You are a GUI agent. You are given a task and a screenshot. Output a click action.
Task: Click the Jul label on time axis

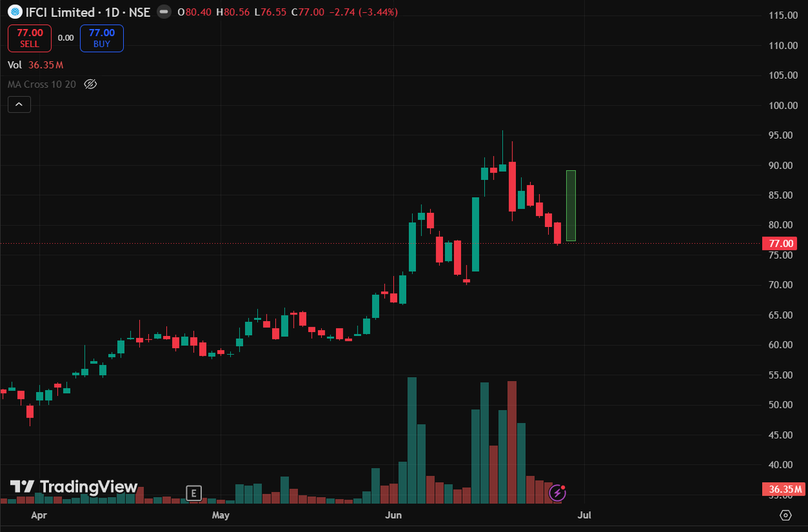pyautogui.click(x=585, y=515)
